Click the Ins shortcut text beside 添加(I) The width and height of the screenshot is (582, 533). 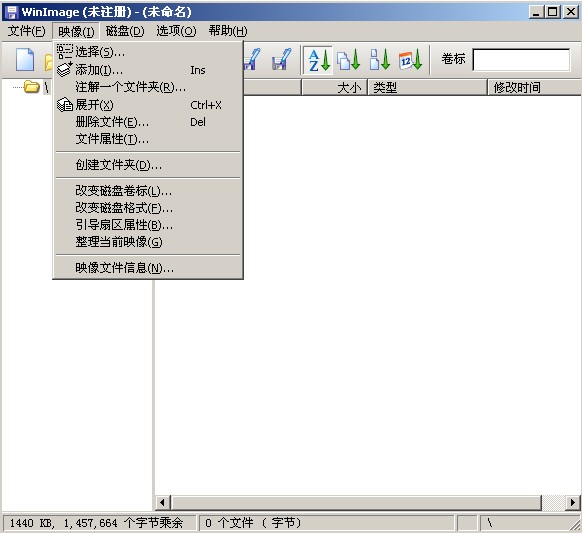click(197, 70)
